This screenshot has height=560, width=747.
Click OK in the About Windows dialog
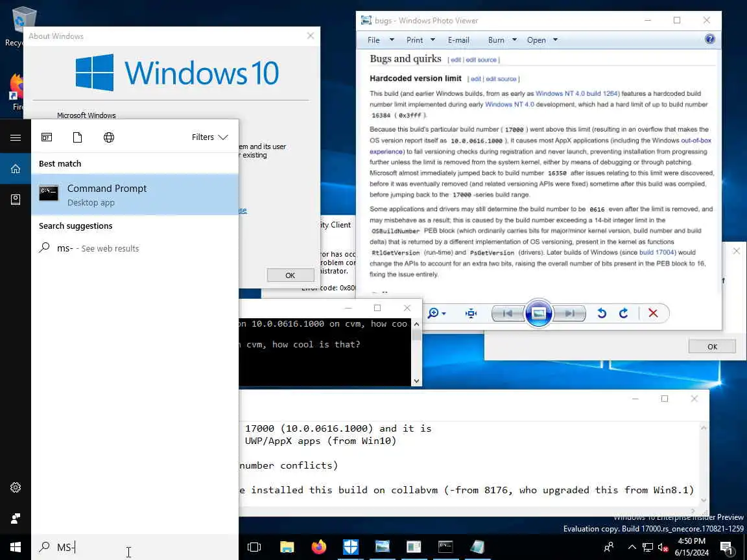(x=290, y=275)
